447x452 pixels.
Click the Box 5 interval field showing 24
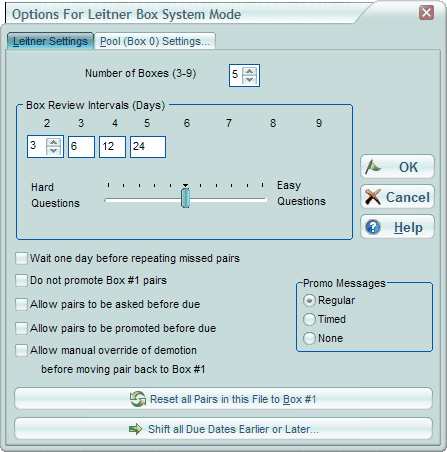click(x=148, y=147)
